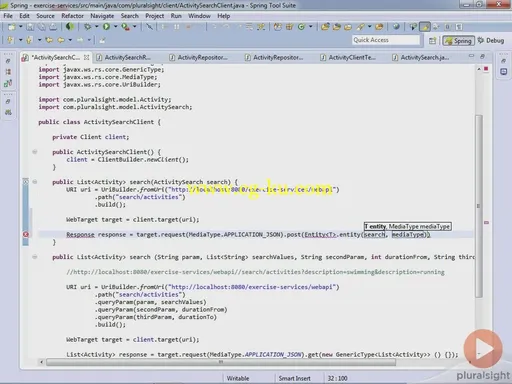The width and height of the screenshot is (512, 384).
Task: Click the Open Perspective icon
Action: click(x=433, y=41)
